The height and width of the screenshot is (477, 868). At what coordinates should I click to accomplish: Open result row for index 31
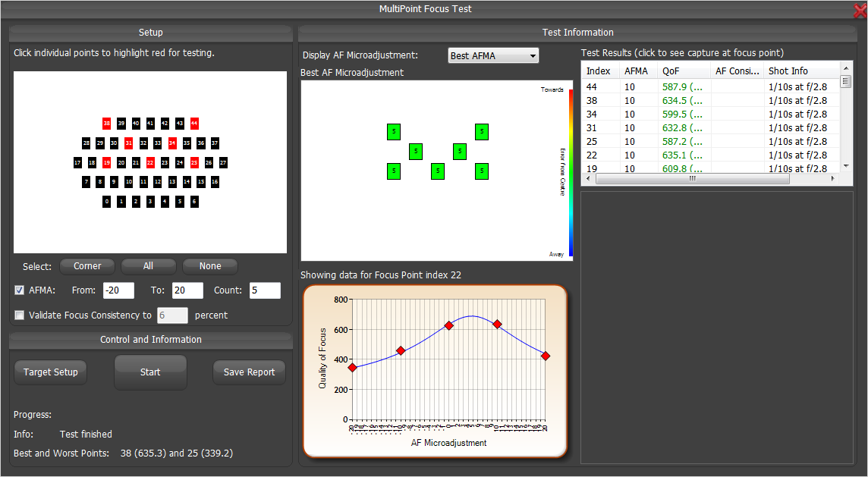[x=711, y=128]
